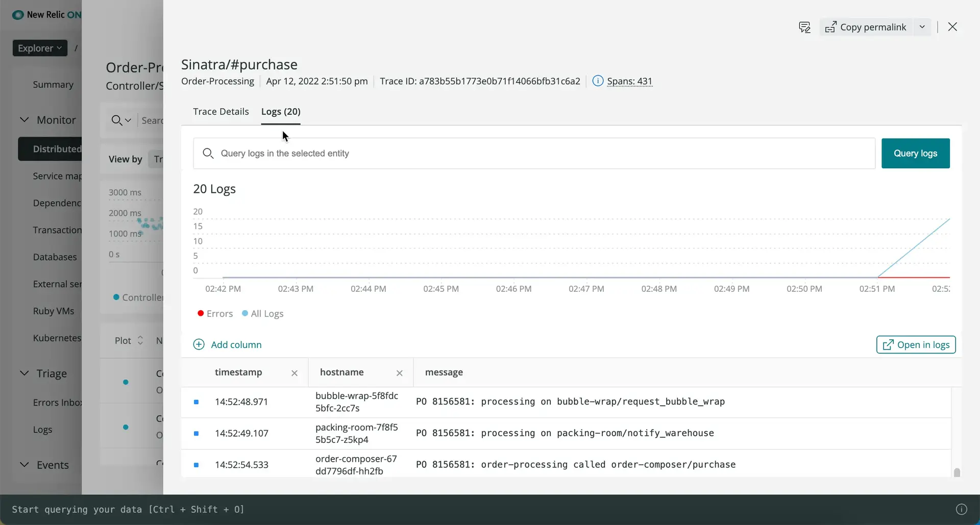The image size is (980, 525).
Task: Click the order-composer-67dd7796df-hh2fb hostname cell
Action: pyautogui.click(x=356, y=465)
